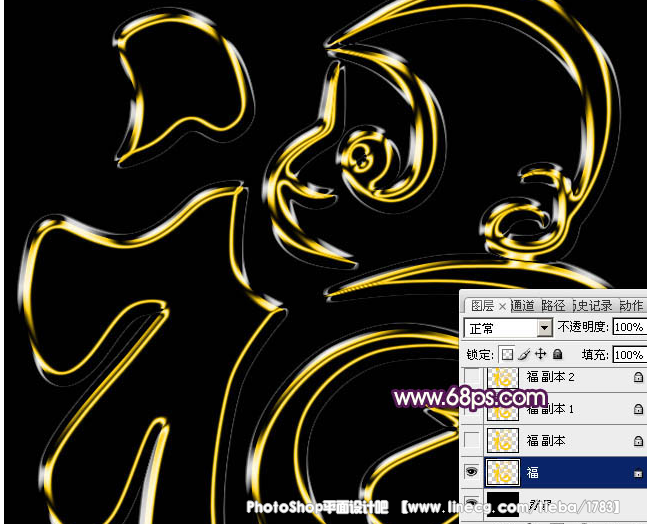Switch to the 通道 channels tab
The image size is (670, 524).
(x=523, y=306)
